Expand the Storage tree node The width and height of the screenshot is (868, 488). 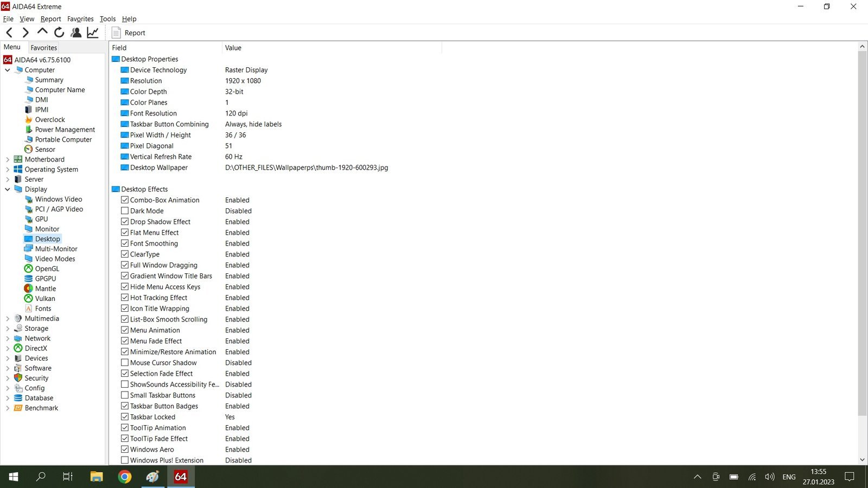pos(8,329)
